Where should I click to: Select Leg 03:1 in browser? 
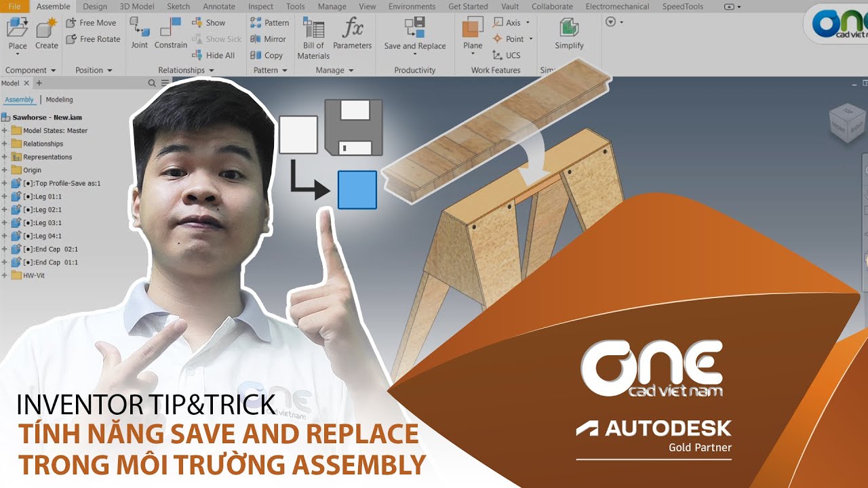click(x=42, y=222)
